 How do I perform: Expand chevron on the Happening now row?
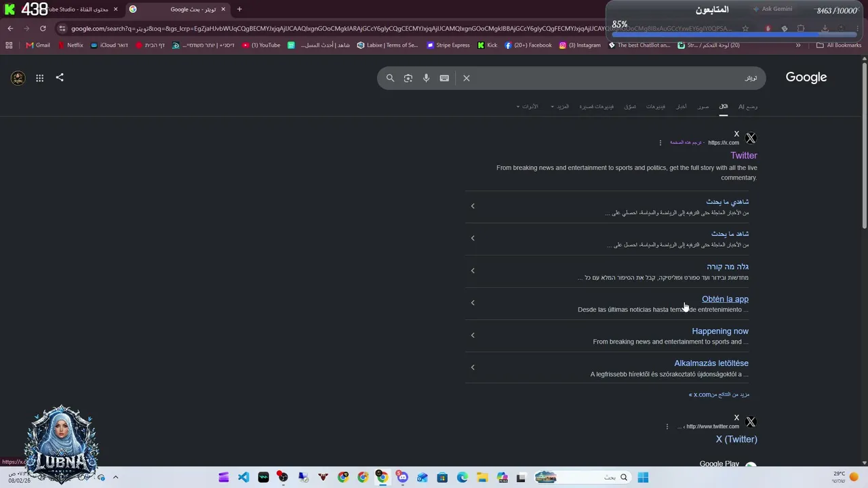click(473, 335)
